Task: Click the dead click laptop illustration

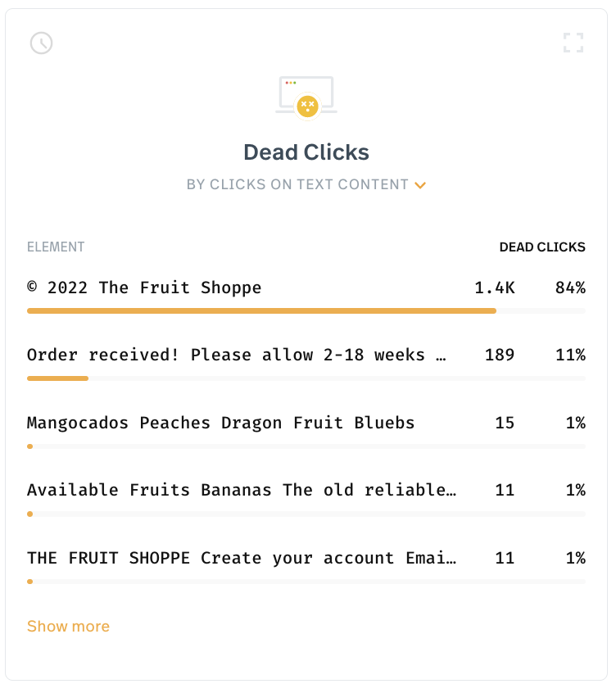Action: coord(306,97)
